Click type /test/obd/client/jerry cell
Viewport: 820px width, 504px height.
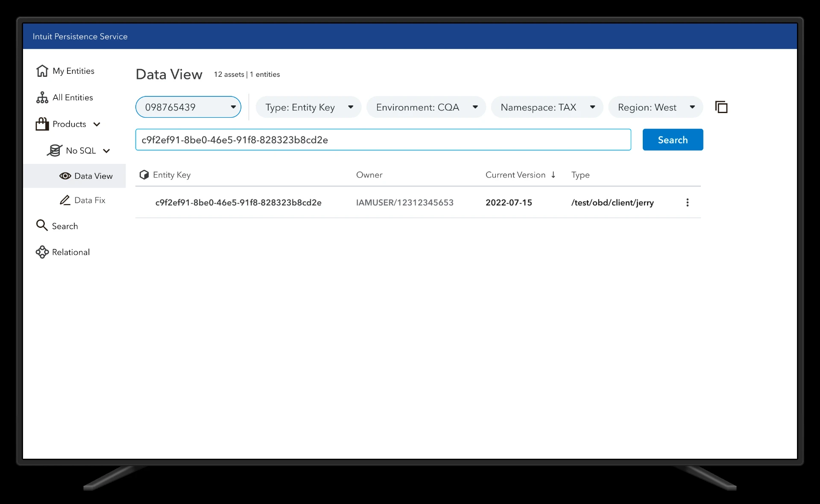(612, 203)
